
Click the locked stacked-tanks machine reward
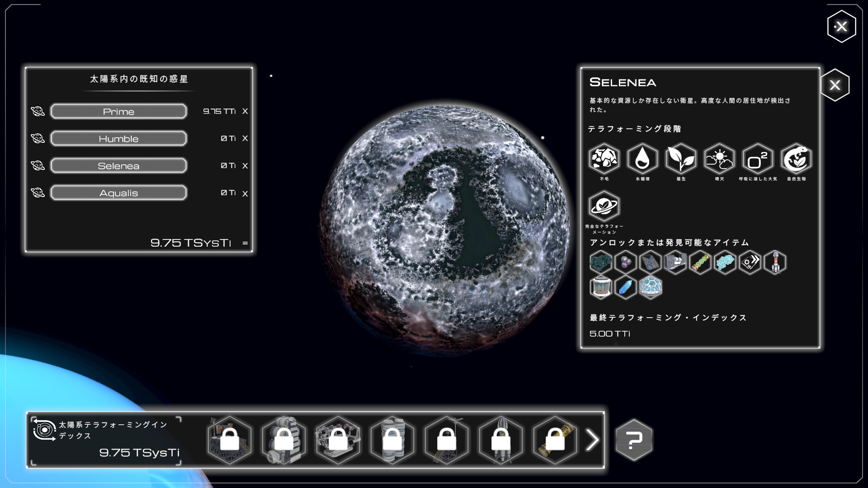pos(284,440)
